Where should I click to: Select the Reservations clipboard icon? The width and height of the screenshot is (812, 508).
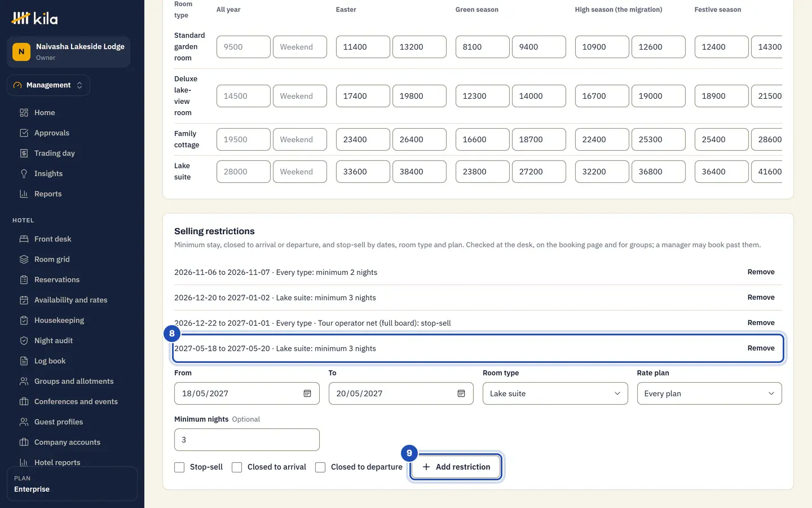[x=24, y=280]
